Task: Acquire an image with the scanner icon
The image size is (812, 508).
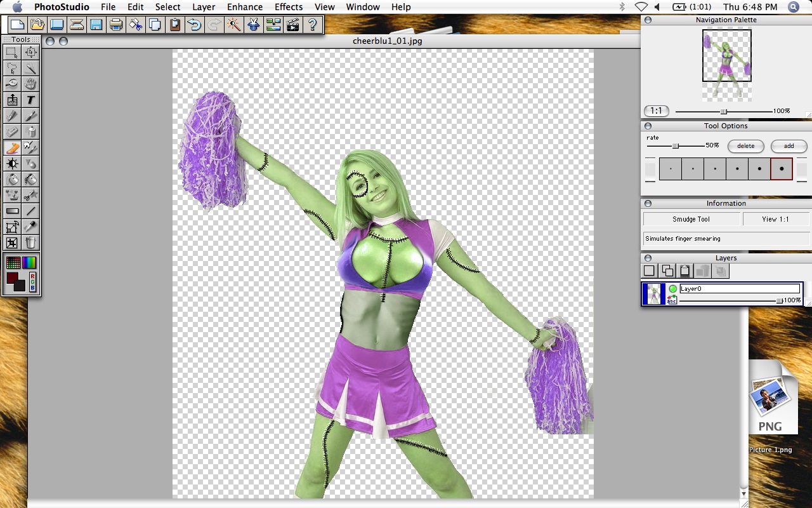Action: (76, 25)
